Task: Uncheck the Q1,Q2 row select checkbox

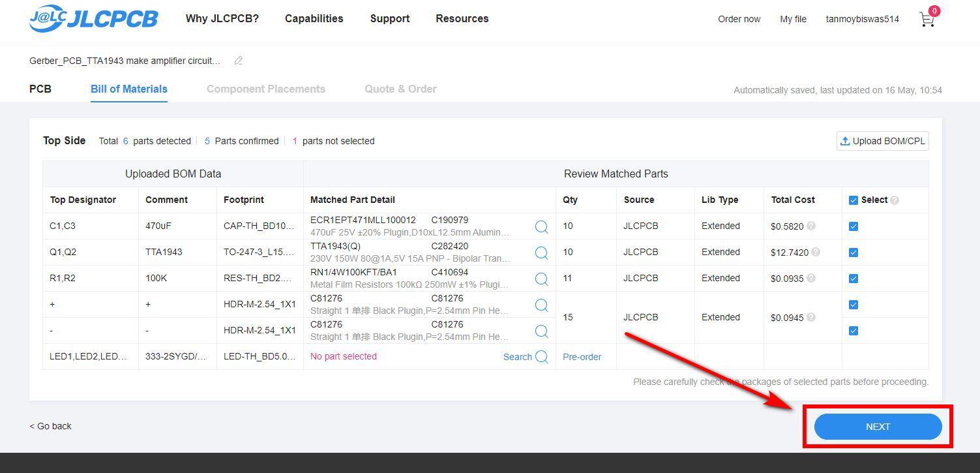Action: pyautogui.click(x=854, y=252)
